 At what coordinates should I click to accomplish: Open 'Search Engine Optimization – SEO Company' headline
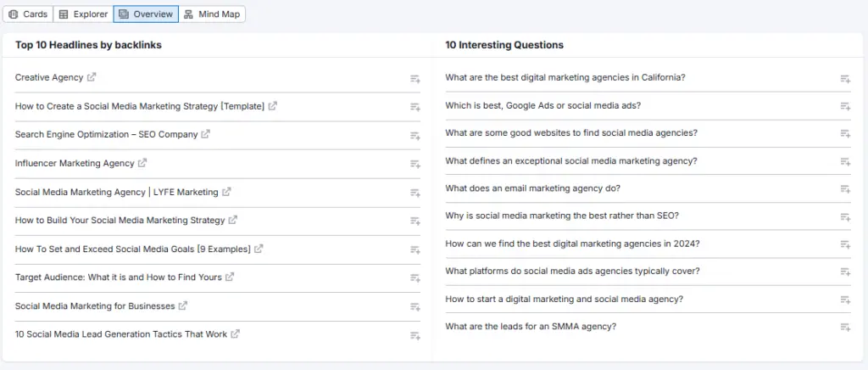106,134
